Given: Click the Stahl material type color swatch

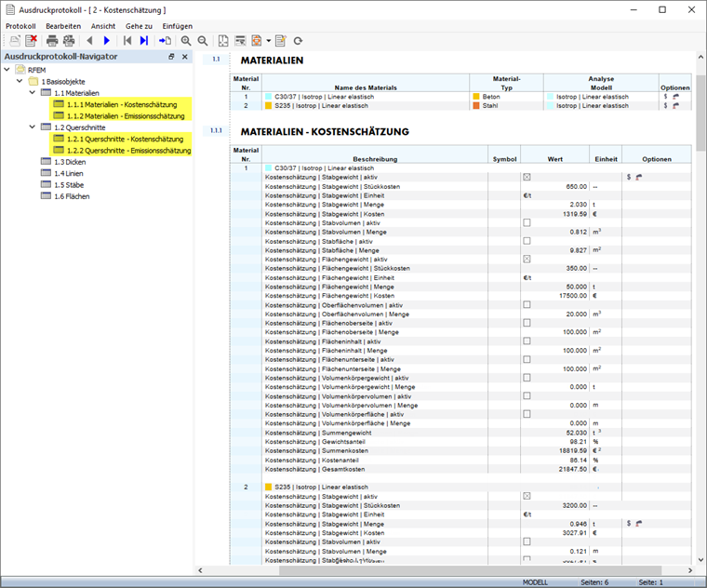Looking at the screenshot, I should click(x=476, y=105).
